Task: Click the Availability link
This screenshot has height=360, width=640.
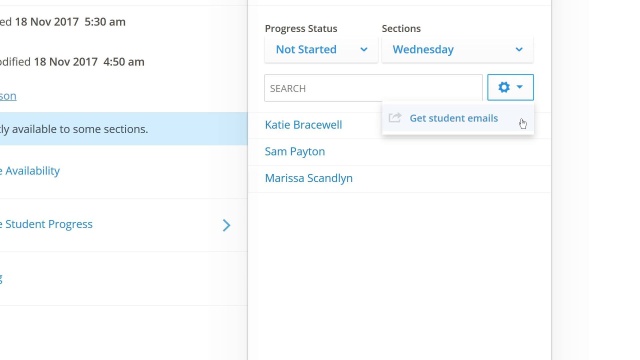Action: pos(30,171)
